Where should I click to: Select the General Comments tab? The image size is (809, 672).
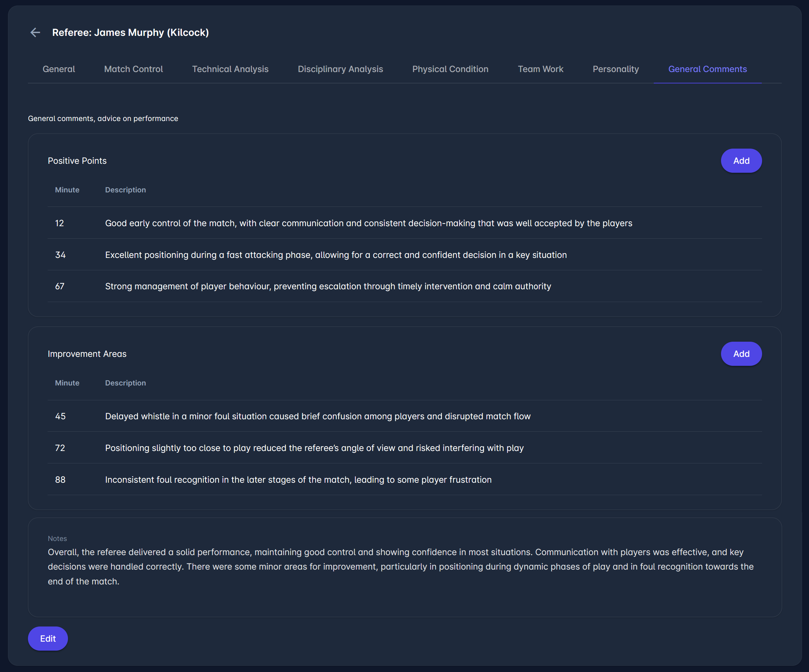[707, 69]
